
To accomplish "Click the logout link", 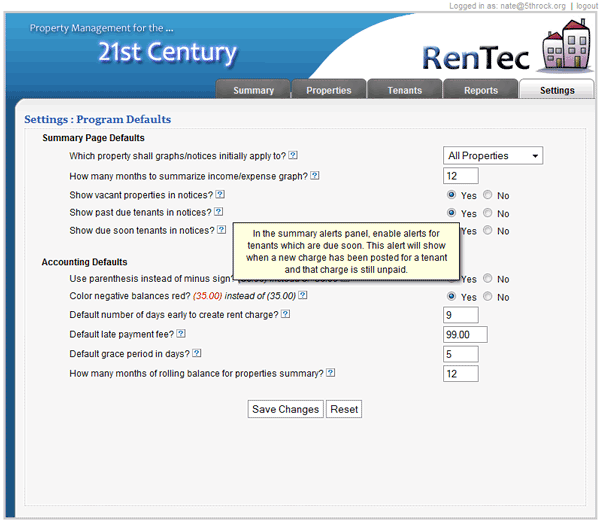I will [585, 6].
